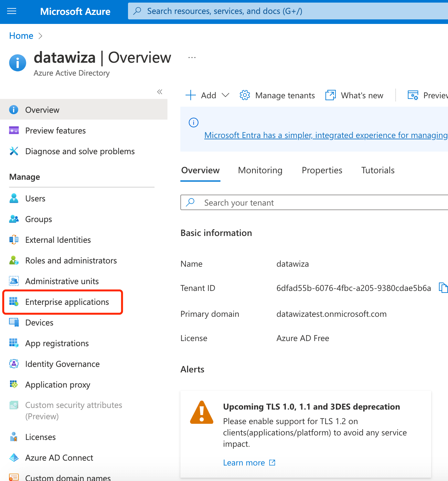Click the search magnifier in top bar

(137, 11)
